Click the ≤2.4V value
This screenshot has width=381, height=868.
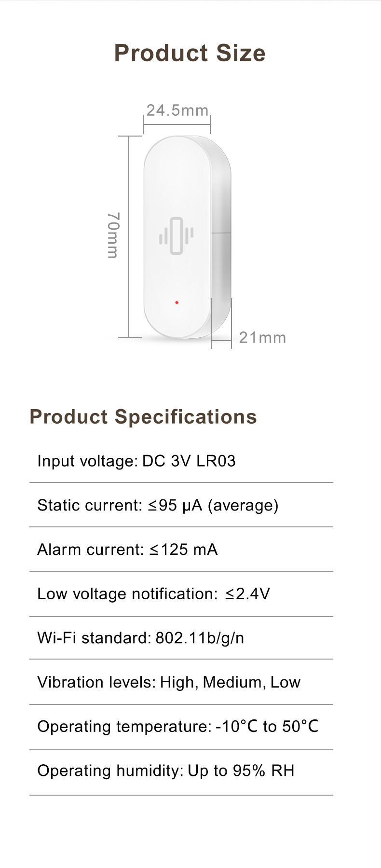247,593
